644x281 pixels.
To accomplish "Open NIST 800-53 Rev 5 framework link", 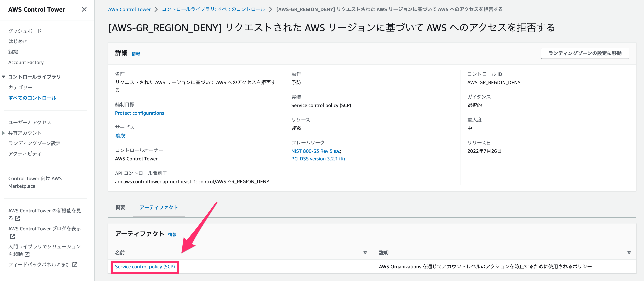I will (312, 151).
